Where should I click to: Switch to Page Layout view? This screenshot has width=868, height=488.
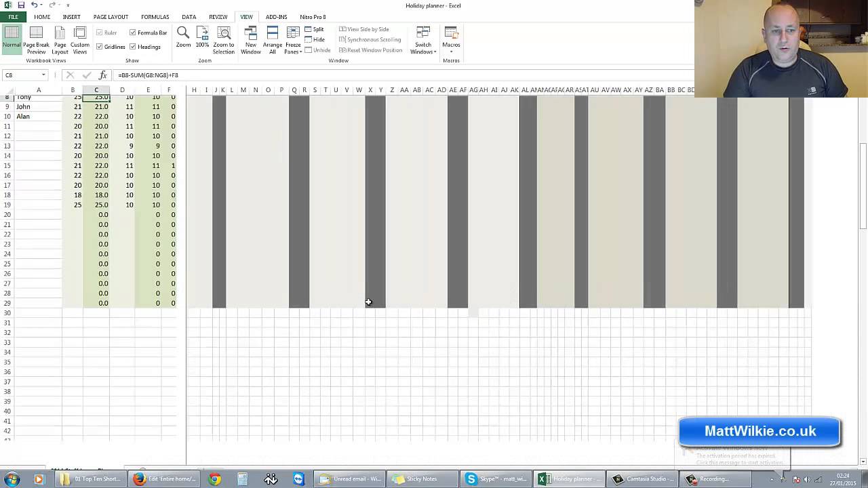(60, 40)
